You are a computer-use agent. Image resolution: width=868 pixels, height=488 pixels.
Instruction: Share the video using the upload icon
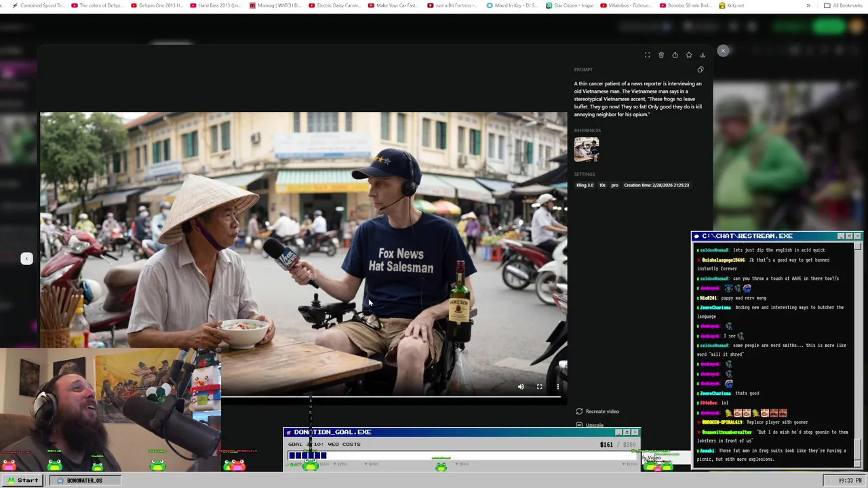tap(675, 55)
